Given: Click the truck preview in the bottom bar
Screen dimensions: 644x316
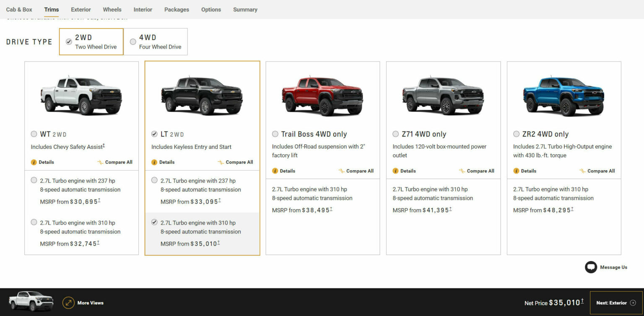Looking at the screenshot, I should tap(30, 301).
